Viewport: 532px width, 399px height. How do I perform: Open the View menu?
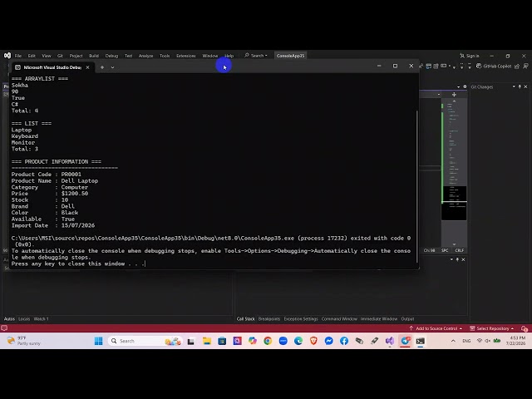(47, 56)
